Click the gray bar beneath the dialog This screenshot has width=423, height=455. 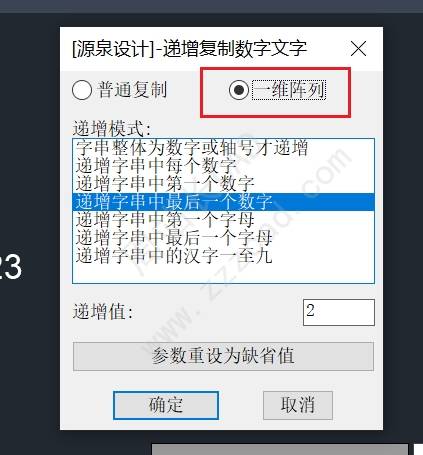[x=280, y=449]
